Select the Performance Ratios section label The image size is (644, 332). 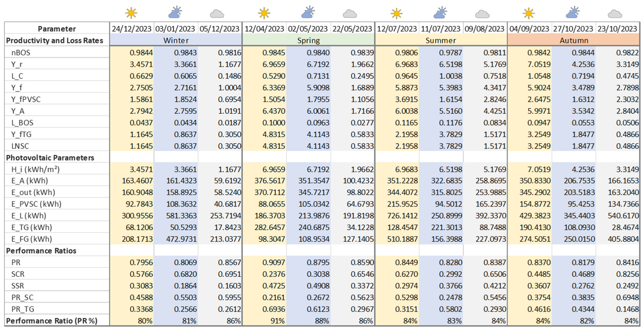41,251
